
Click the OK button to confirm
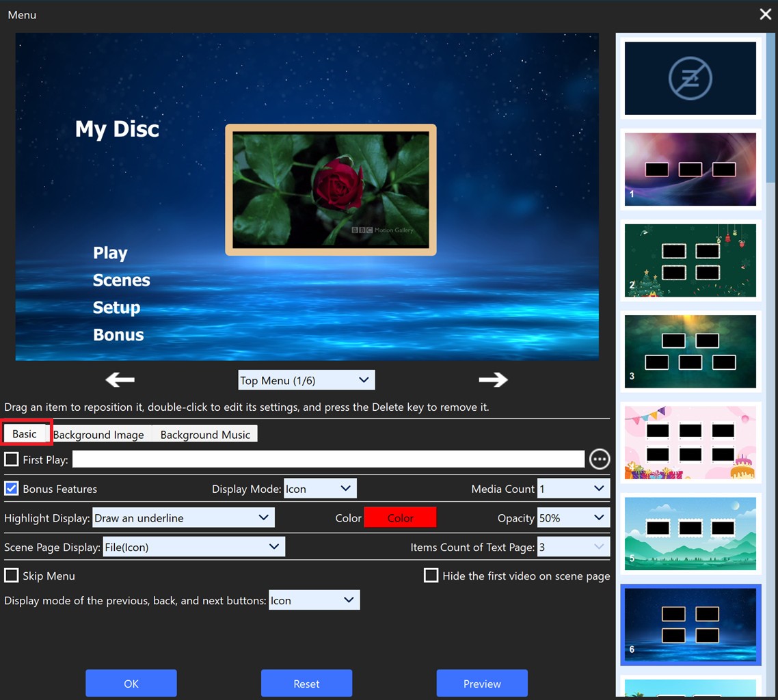pyautogui.click(x=131, y=683)
